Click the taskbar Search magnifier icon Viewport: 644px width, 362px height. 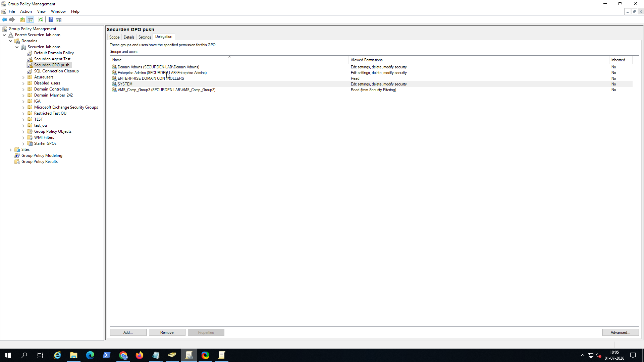[x=24, y=355]
